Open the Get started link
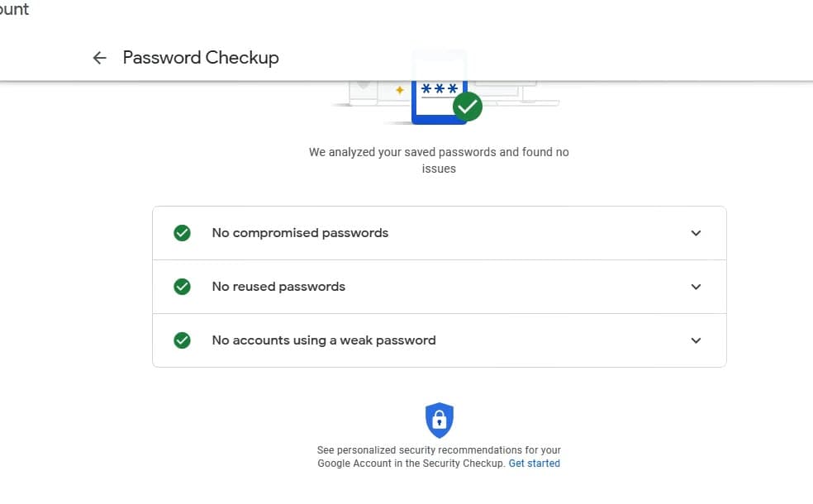This screenshot has height=504, width=813. pos(534,464)
